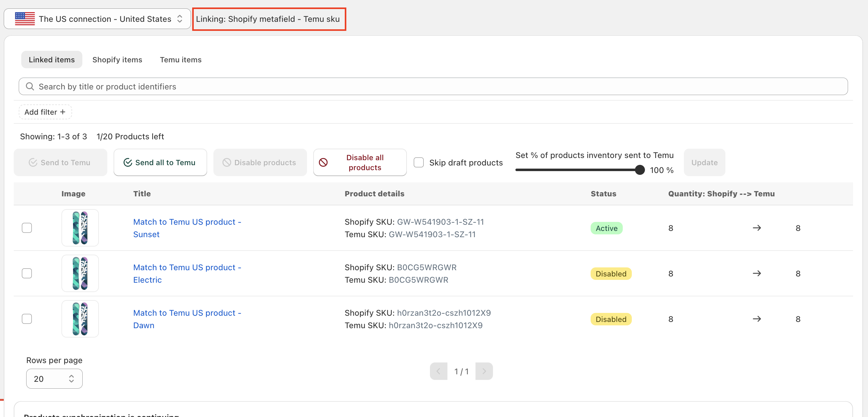868x417 pixels.
Task: Click the Sunset row quantity arrow icon
Action: tap(757, 228)
